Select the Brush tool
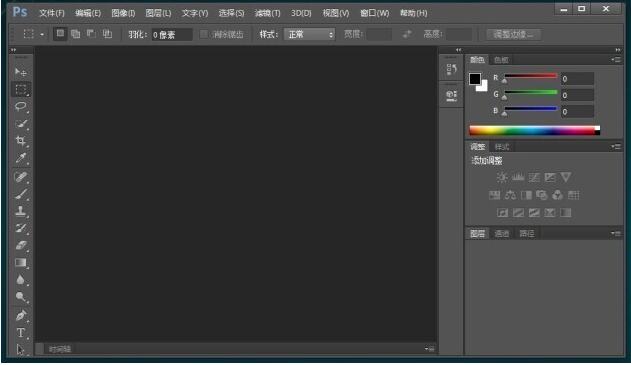The width and height of the screenshot is (631, 365). click(x=21, y=194)
